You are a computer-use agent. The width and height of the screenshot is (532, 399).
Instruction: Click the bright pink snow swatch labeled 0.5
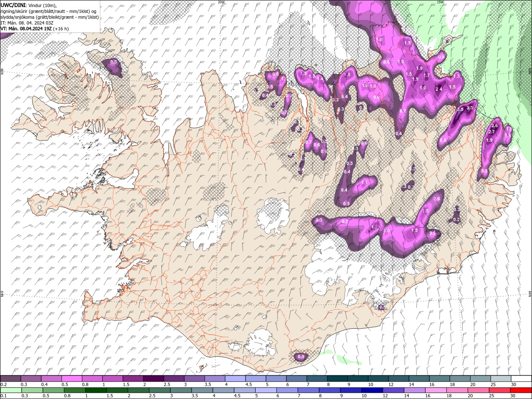click(x=72, y=379)
